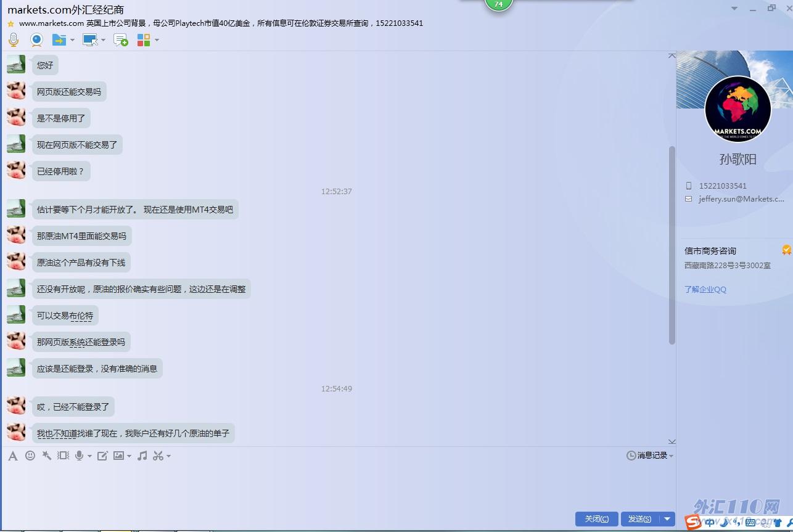This screenshot has height=532, width=793.
Task: Click the timestamp 12:52:37
Action: [x=337, y=192]
